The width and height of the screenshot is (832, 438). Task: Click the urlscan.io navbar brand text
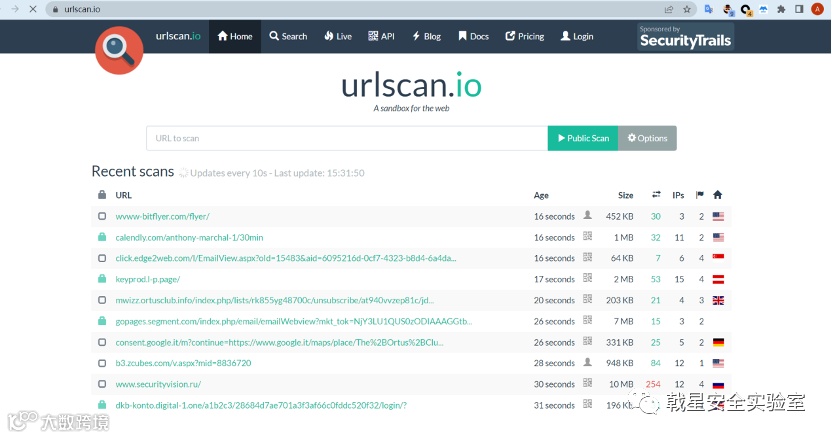click(178, 36)
